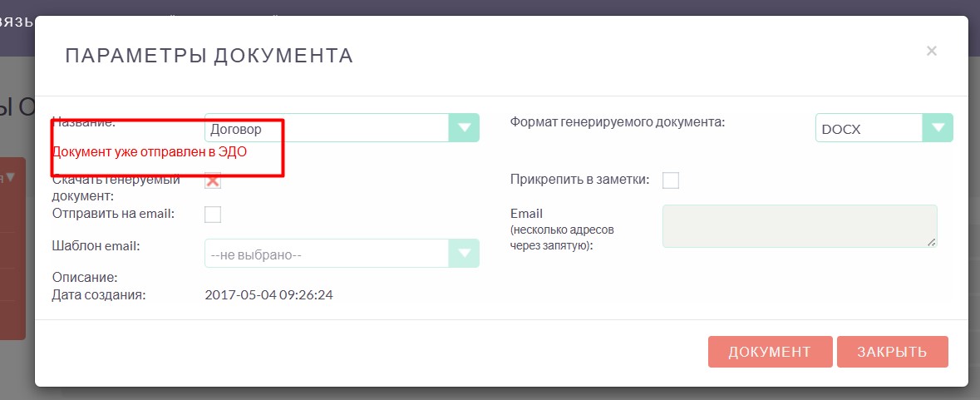Click the creation date 2017-05-04 09:26:24
Screen dimensions: 980x400
coord(268,295)
